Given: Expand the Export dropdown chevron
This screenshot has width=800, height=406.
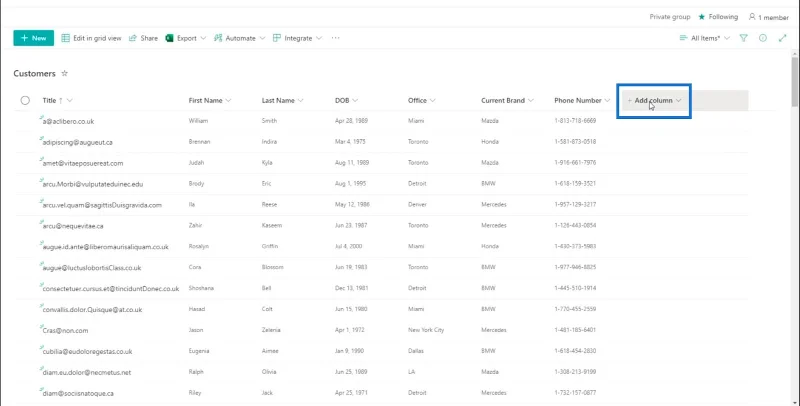Looking at the screenshot, I should pyautogui.click(x=203, y=38).
